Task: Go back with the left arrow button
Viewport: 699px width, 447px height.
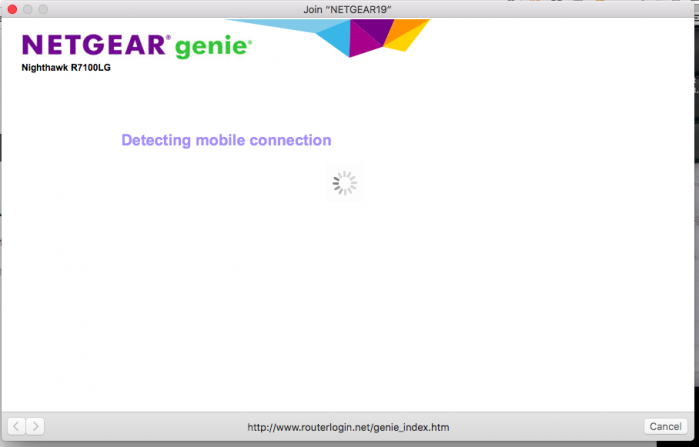Action: click(x=16, y=426)
